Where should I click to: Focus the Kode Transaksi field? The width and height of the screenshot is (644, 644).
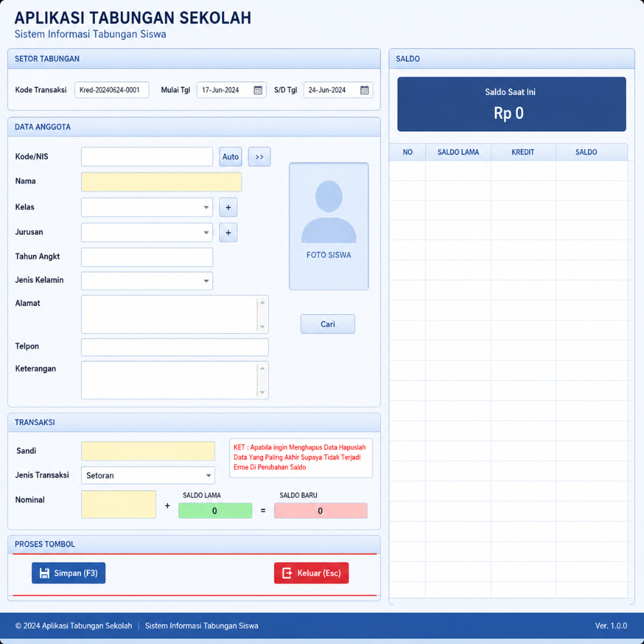tap(112, 90)
